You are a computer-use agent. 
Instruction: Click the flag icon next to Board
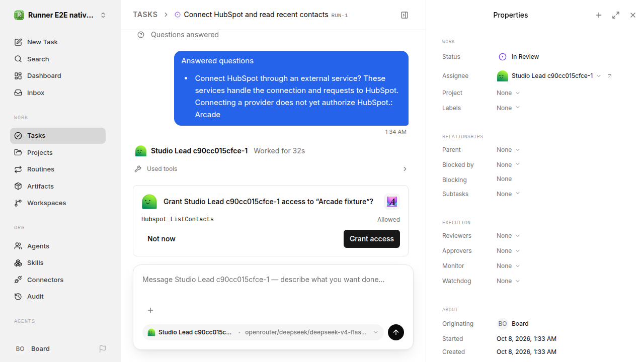[x=103, y=349]
